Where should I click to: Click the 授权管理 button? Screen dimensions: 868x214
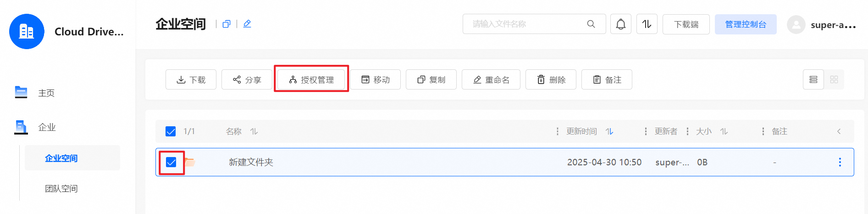311,79
